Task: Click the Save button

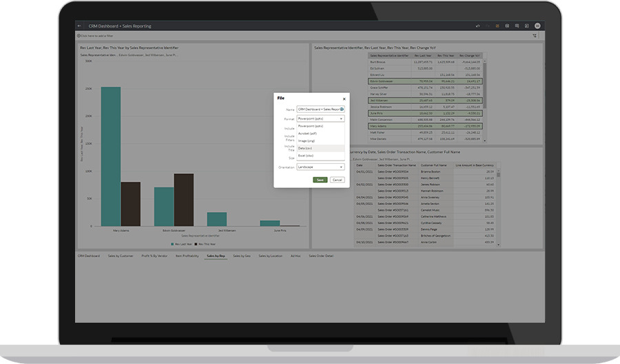Action: tap(320, 180)
